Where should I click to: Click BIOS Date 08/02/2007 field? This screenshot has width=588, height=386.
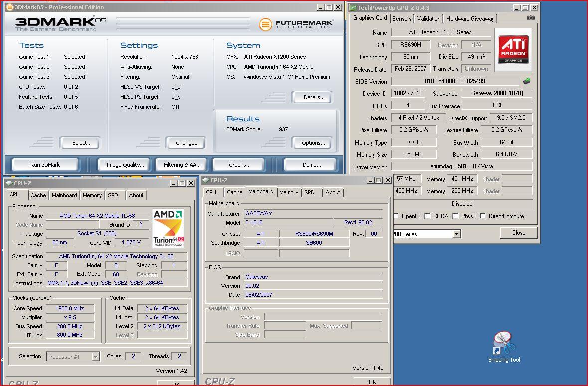(x=313, y=295)
